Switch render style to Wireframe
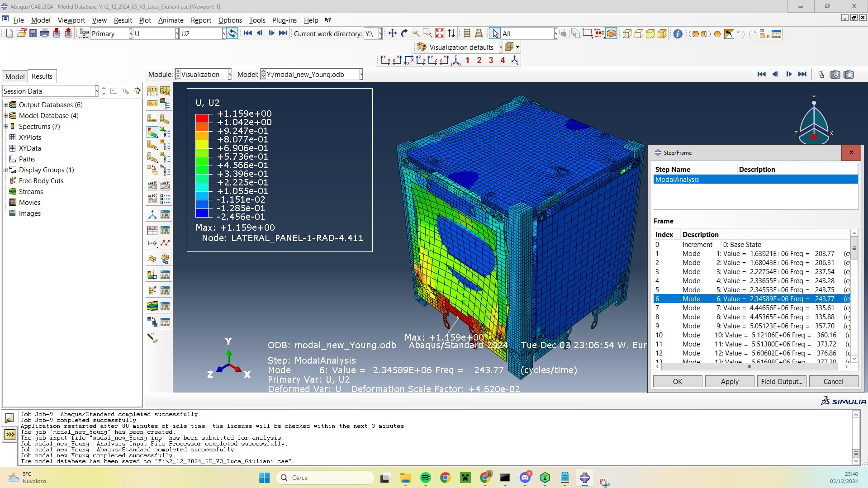868x488 pixels. click(627, 34)
